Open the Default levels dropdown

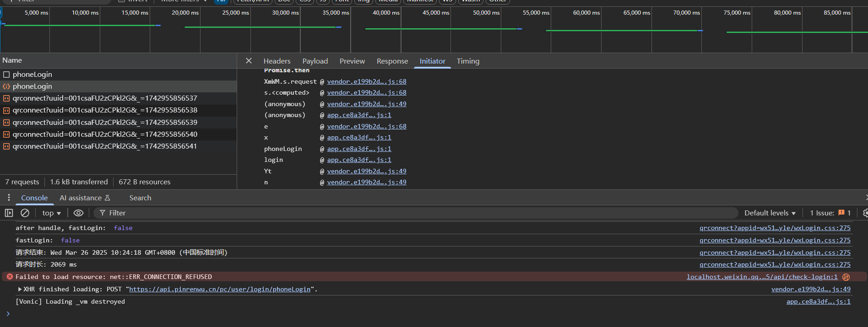[x=770, y=213]
